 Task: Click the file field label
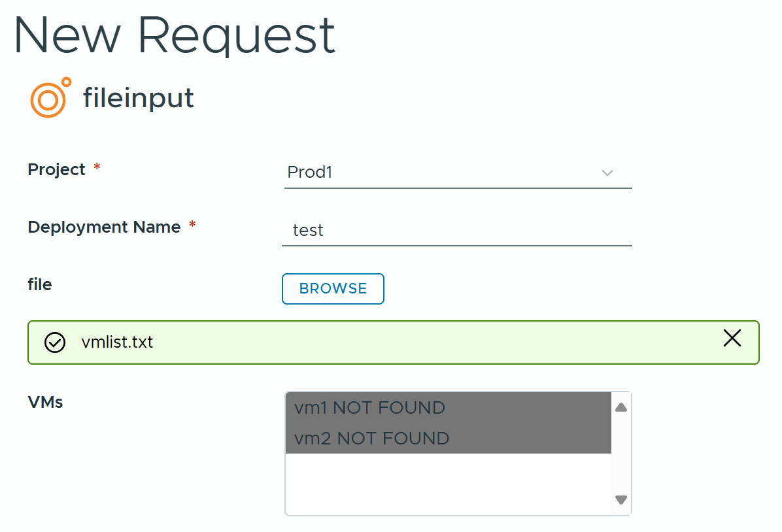click(40, 285)
